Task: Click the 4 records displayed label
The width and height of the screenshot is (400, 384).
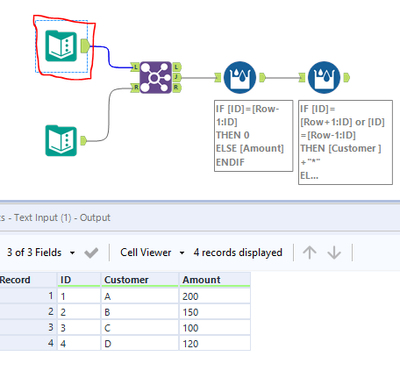Action: click(238, 253)
